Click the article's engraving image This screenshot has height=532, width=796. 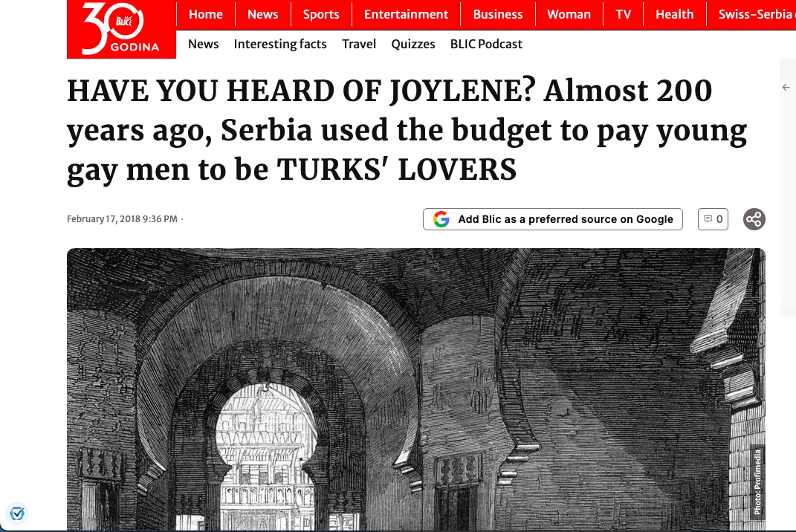[x=415, y=389]
